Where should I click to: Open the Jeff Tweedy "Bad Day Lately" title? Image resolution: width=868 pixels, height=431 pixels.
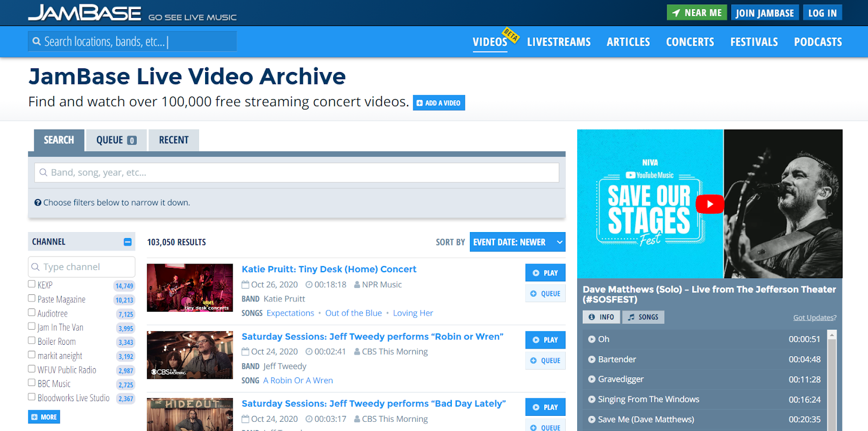(374, 404)
